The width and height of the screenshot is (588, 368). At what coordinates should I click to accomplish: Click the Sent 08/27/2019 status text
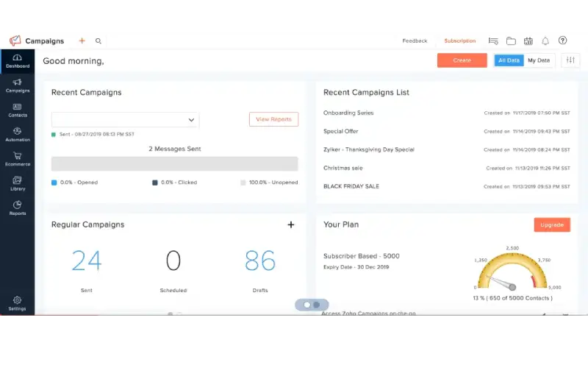click(96, 134)
